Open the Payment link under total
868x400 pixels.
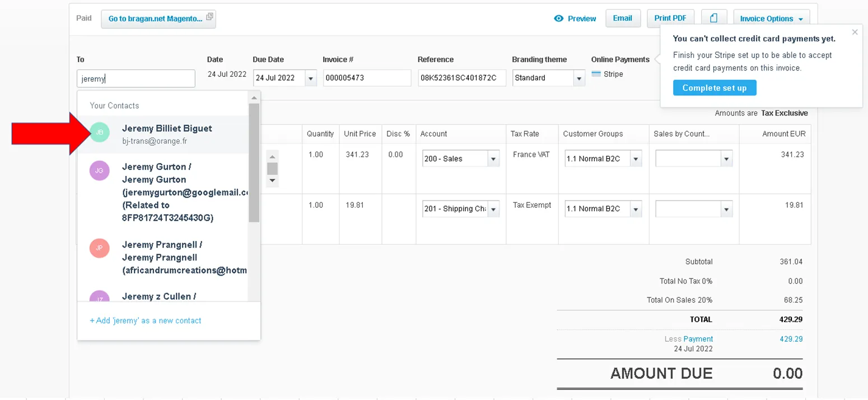coord(698,339)
